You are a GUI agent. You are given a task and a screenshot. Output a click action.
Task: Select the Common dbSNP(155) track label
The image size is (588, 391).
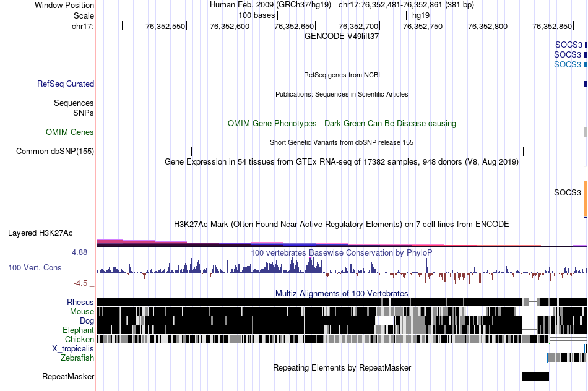[x=55, y=151]
